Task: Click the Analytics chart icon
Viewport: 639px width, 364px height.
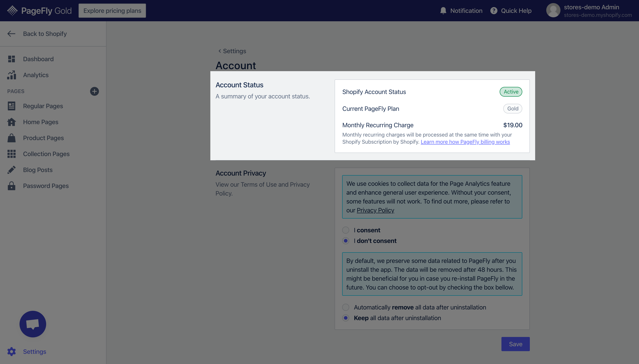Action: [12, 75]
